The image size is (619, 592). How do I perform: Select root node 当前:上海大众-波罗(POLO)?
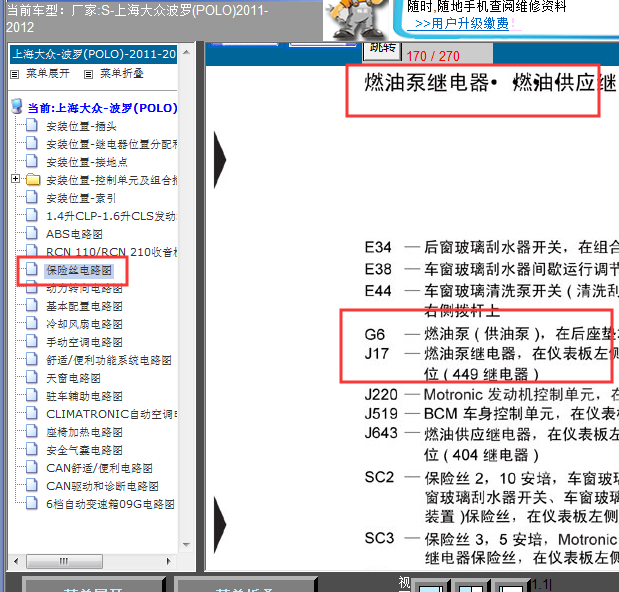tap(103, 108)
